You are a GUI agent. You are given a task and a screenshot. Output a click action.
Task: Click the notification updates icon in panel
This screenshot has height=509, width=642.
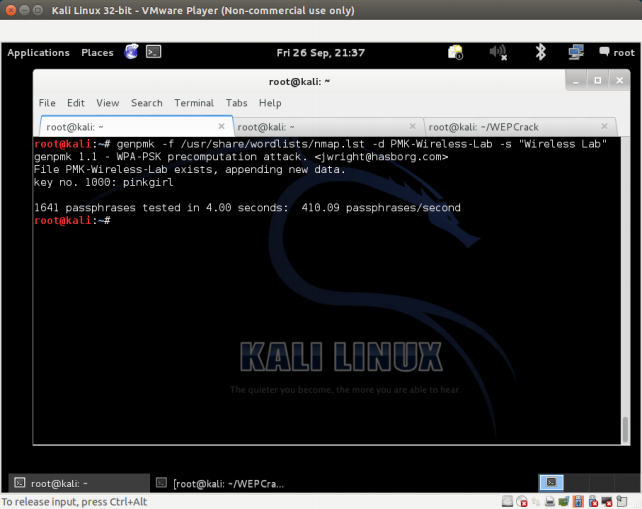pyautogui.click(x=456, y=52)
